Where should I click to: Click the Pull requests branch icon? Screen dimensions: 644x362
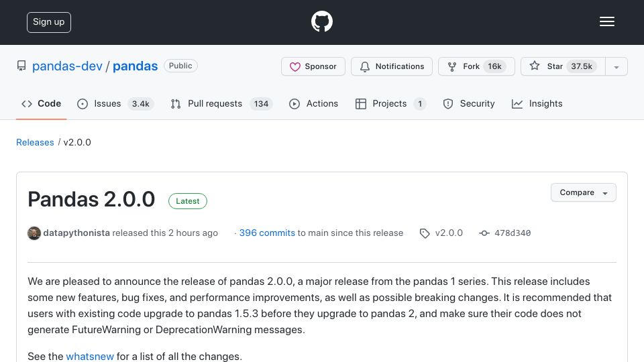pyautogui.click(x=176, y=105)
